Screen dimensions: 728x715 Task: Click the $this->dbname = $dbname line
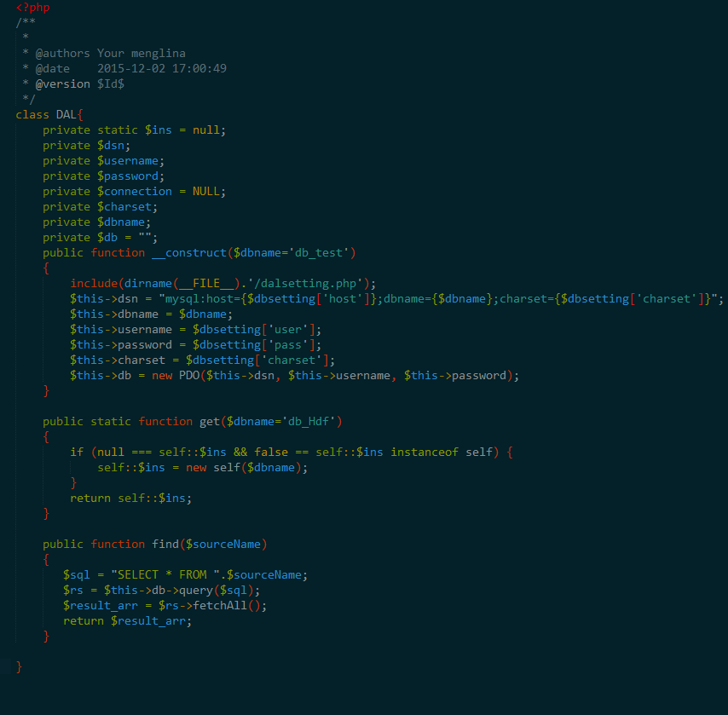click(152, 314)
